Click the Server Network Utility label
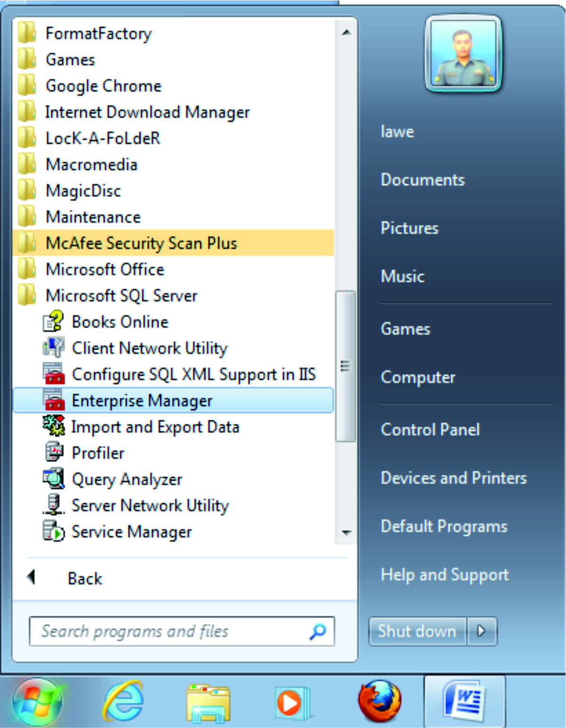Viewport: 566px width, 728px height. click(150, 506)
